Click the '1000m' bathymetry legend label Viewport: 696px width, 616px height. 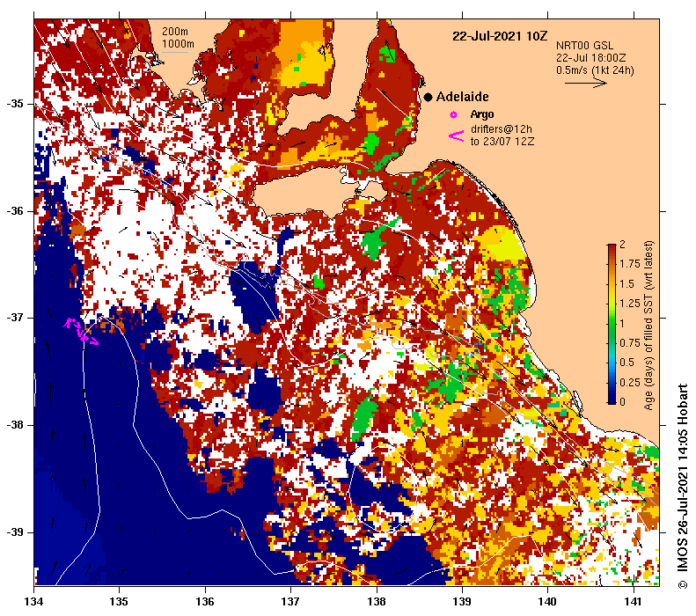pyautogui.click(x=178, y=44)
